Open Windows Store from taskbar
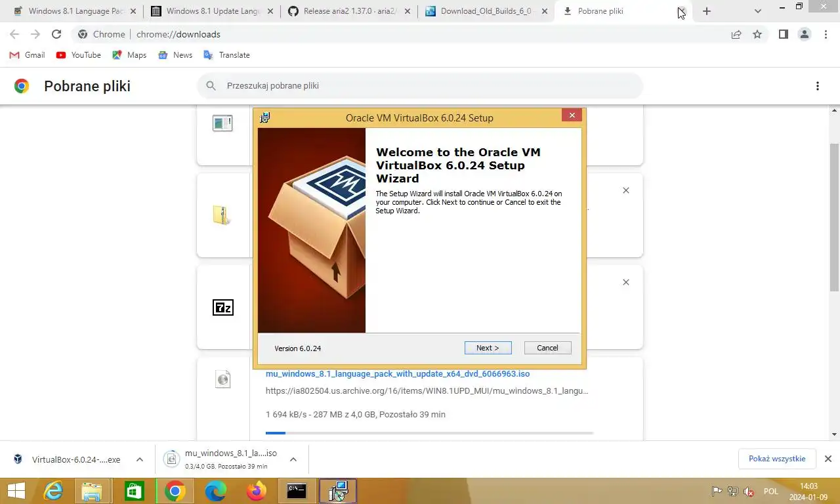 point(134,492)
